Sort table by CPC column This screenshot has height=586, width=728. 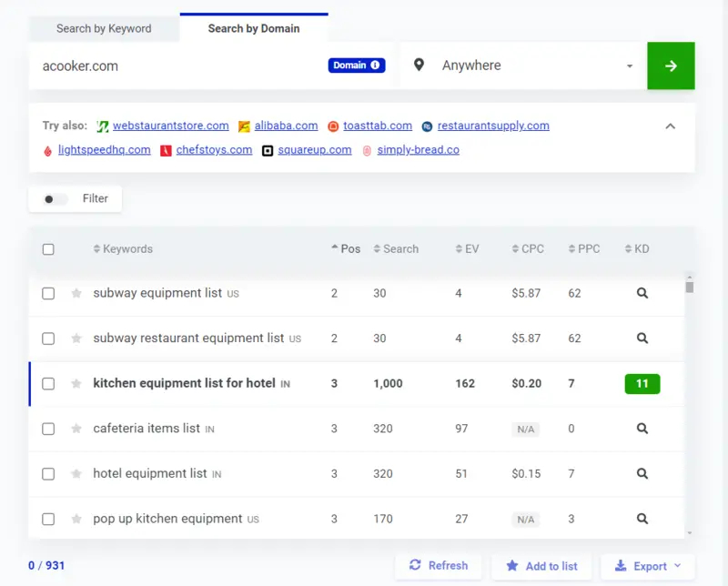(x=528, y=249)
